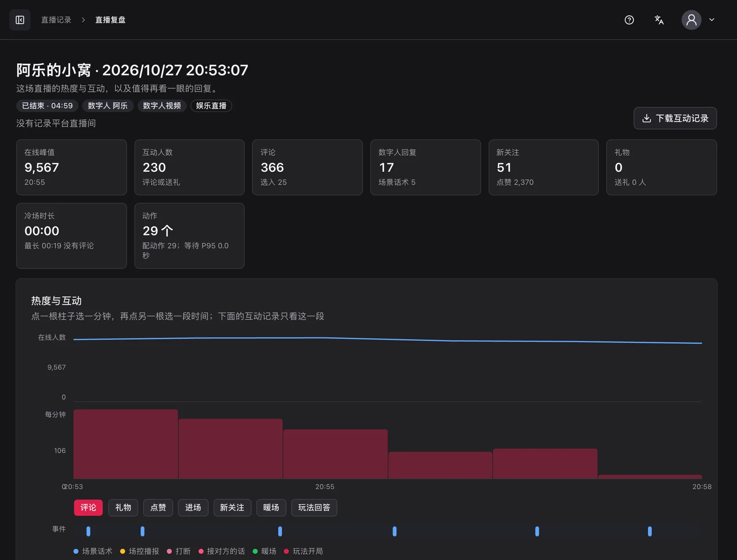Toggle the 玩法回答 chart filter
737x560 pixels.
pos(314,507)
